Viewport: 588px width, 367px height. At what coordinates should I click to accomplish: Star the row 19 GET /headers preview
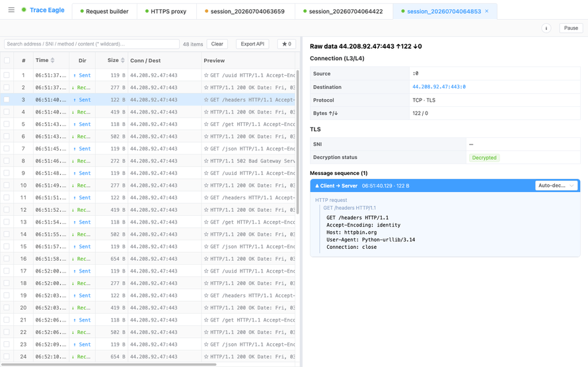pyautogui.click(x=206, y=296)
